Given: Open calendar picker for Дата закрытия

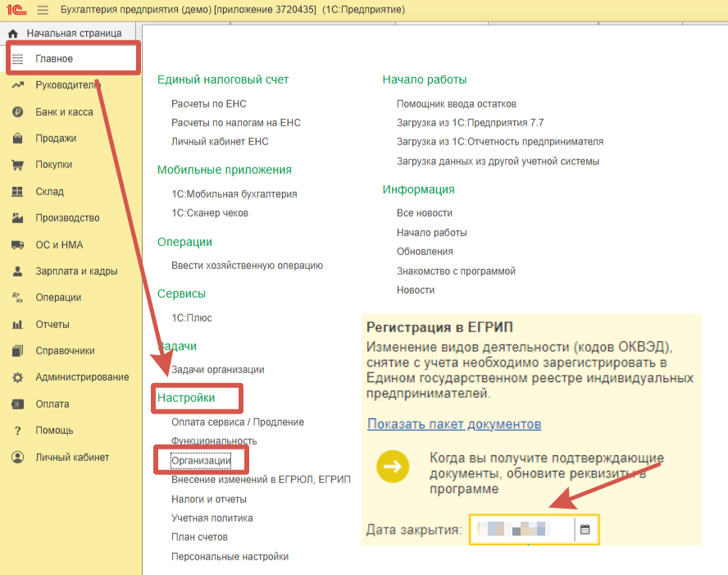Looking at the screenshot, I should click(x=585, y=529).
